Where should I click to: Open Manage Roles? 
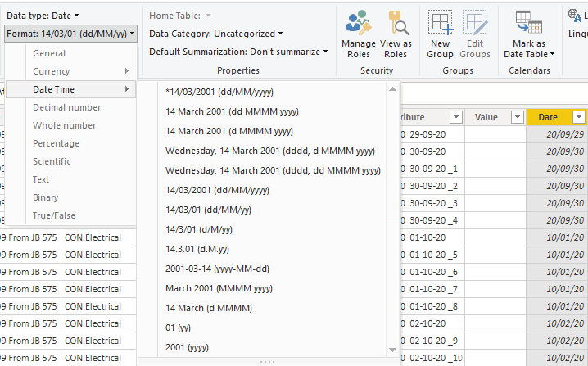(359, 34)
